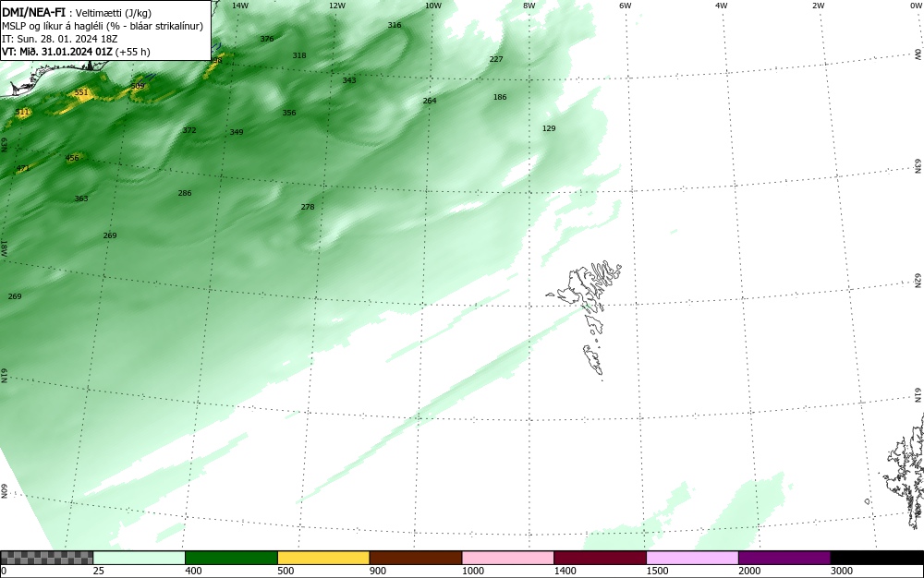Click the 12W longitude label

click(x=336, y=6)
